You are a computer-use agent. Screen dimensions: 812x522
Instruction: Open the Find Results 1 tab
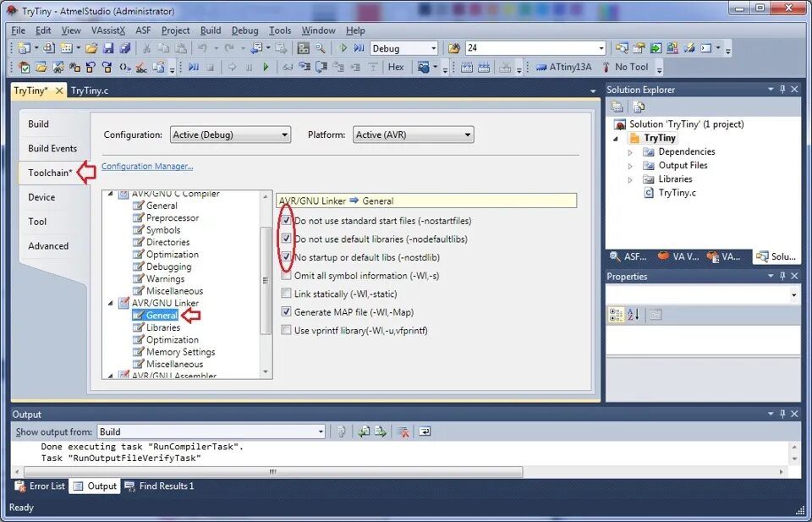(160, 486)
